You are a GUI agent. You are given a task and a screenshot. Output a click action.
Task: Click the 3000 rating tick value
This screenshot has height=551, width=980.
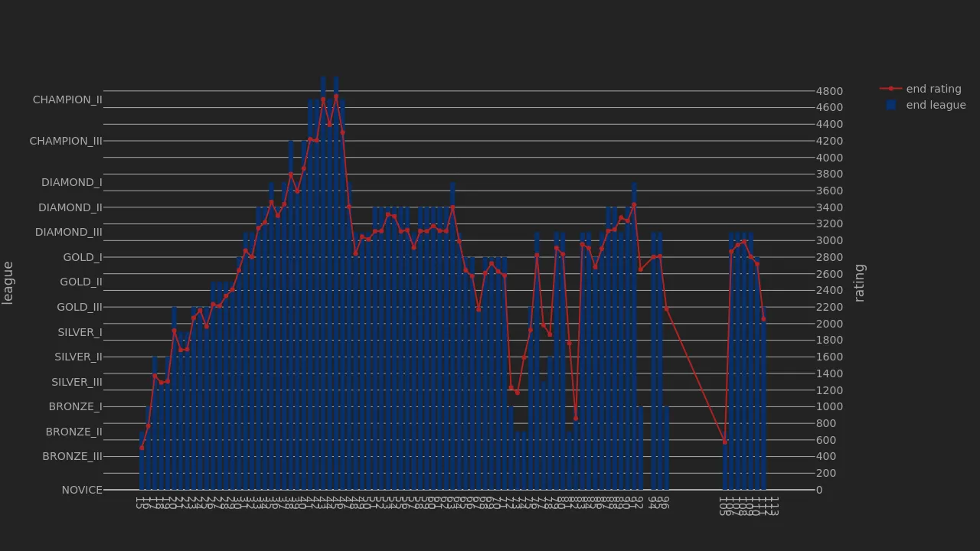[x=830, y=240]
